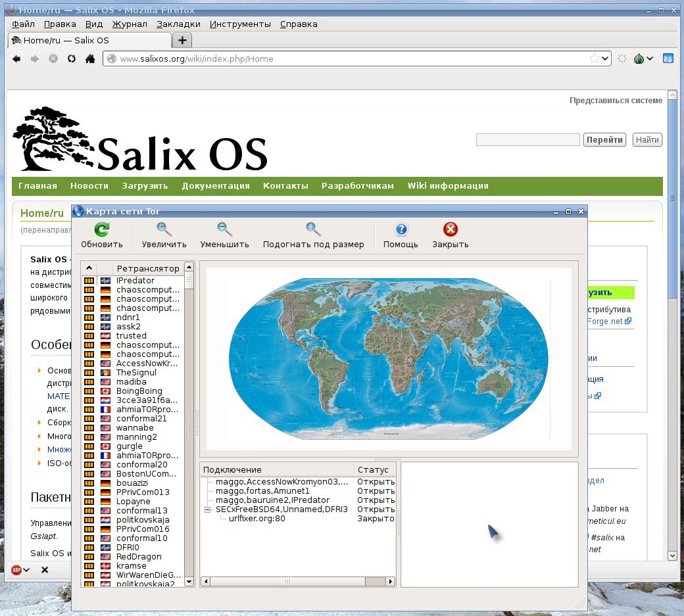This screenshot has height=616, width=684.
Task: Select the Lopayne relay in the list
Action: click(x=133, y=502)
